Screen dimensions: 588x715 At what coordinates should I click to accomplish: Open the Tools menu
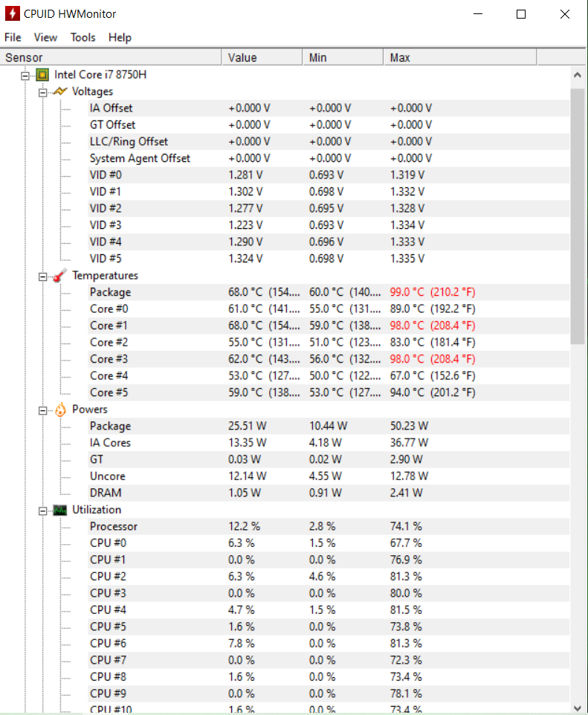(83, 37)
